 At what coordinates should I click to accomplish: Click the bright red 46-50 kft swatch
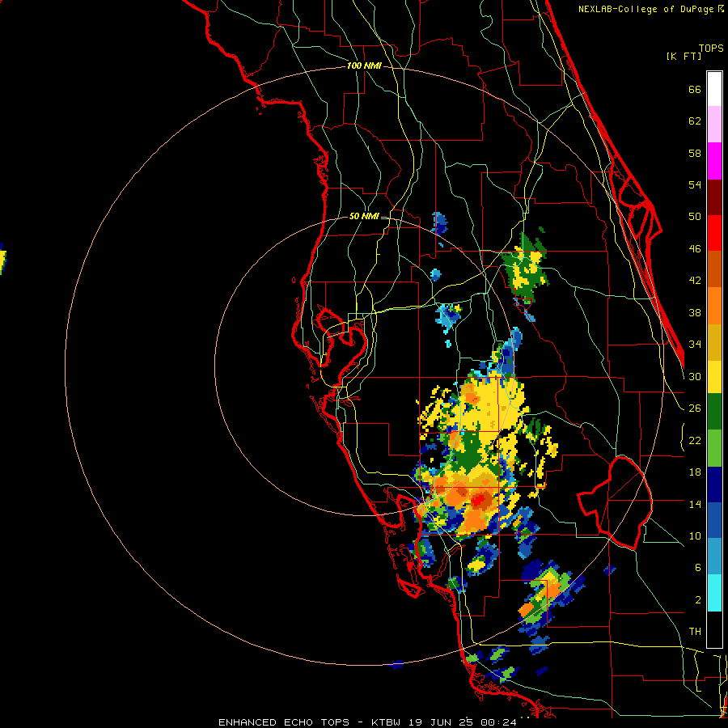point(714,233)
